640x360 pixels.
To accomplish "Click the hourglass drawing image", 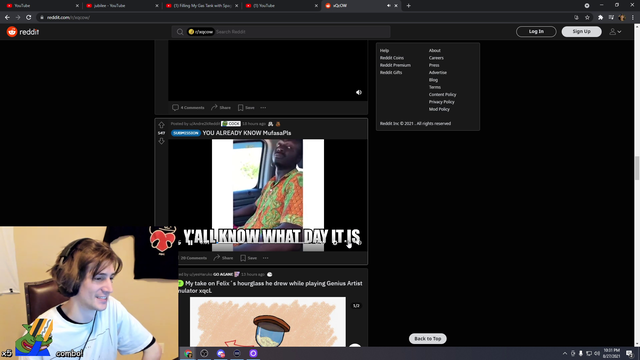I will (268, 322).
